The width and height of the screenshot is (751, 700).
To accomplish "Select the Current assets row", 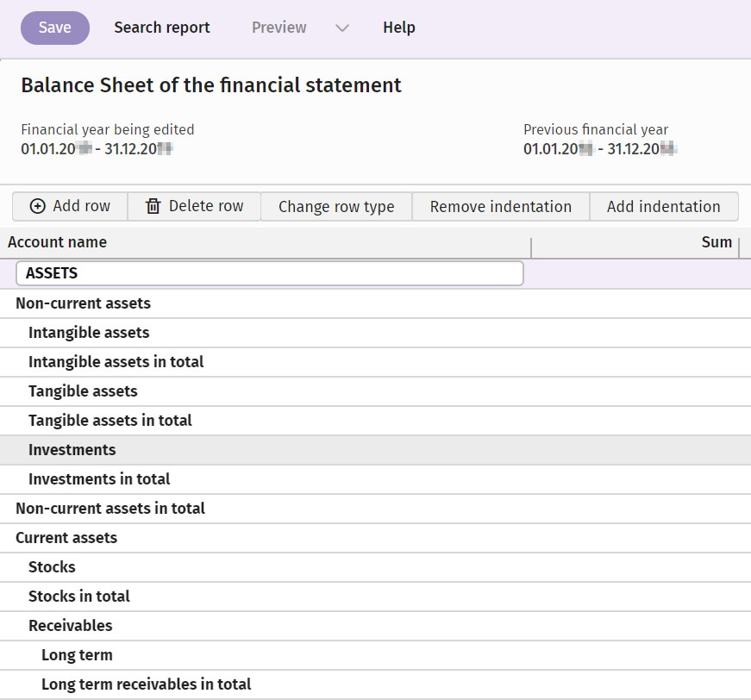I will click(376, 538).
